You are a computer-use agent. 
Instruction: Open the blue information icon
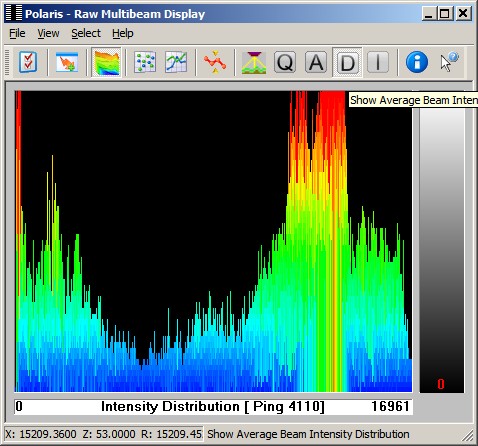[417, 62]
